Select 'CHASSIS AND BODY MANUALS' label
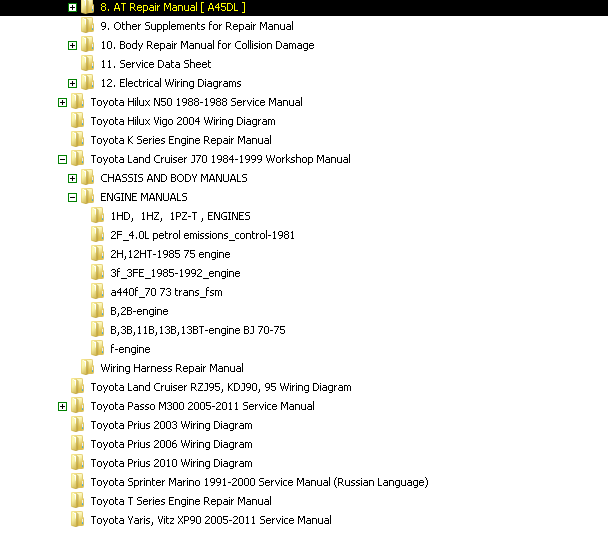 coord(174,178)
